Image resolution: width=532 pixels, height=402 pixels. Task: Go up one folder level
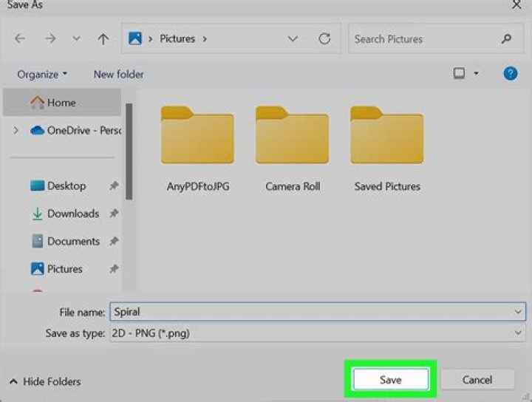[103, 39]
